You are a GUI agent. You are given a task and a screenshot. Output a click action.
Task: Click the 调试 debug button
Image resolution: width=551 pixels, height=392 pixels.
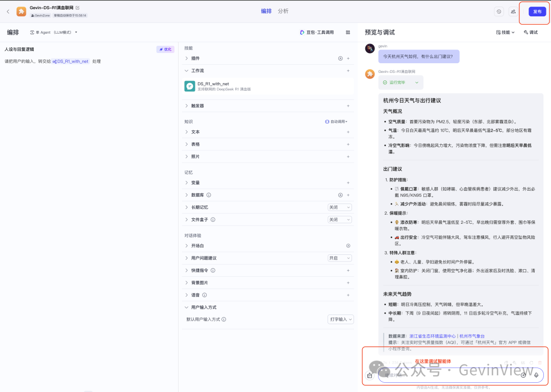pos(531,32)
